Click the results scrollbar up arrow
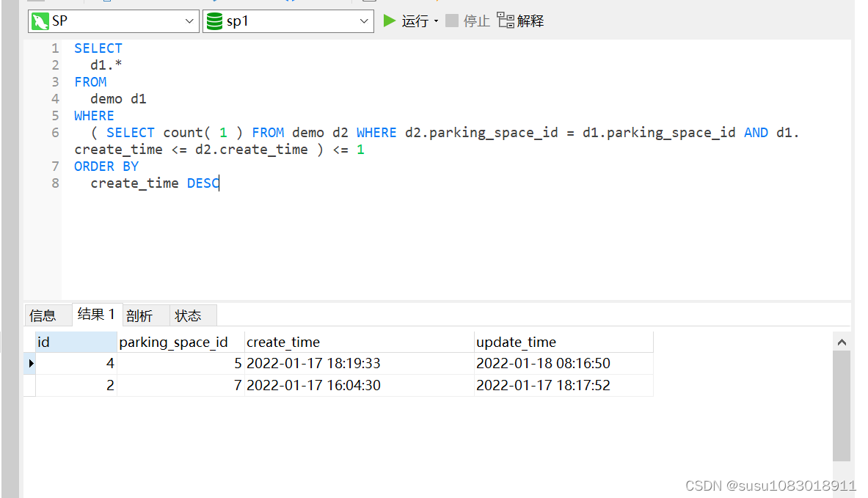868x498 pixels. tap(842, 343)
